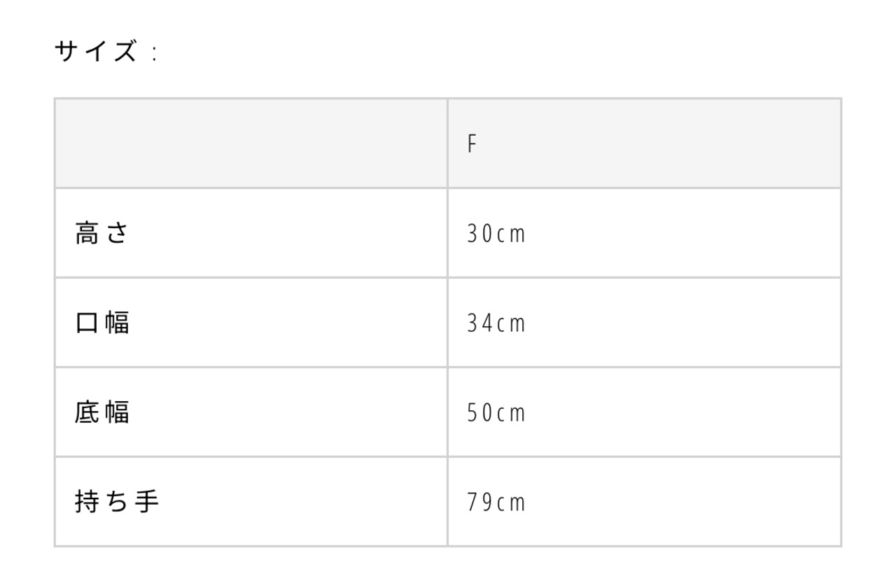The image size is (896, 588).
Task: Click the "cm" unit in 79cm
Action: click(511, 503)
